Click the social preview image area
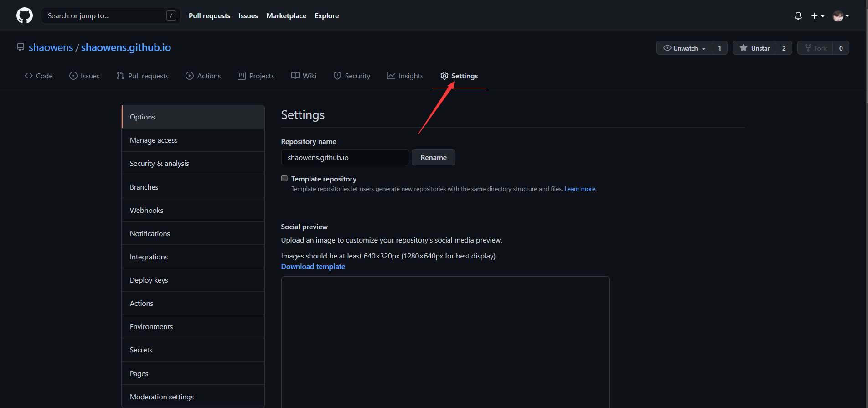 pyautogui.click(x=445, y=342)
